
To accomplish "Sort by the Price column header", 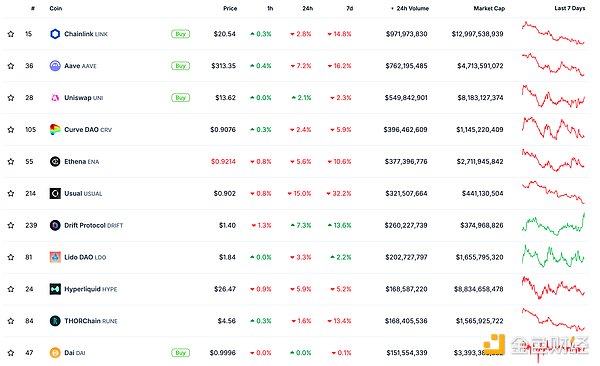I will click(x=230, y=8).
